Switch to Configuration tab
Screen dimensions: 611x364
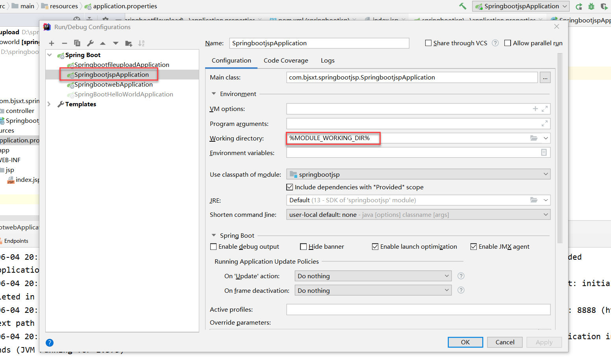[x=231, y=61]
